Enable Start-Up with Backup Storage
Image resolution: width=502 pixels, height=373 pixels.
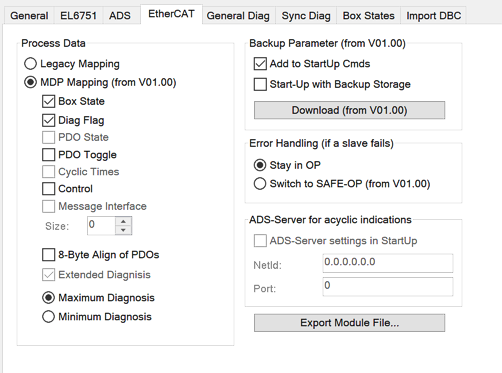[x=260, y=84]
